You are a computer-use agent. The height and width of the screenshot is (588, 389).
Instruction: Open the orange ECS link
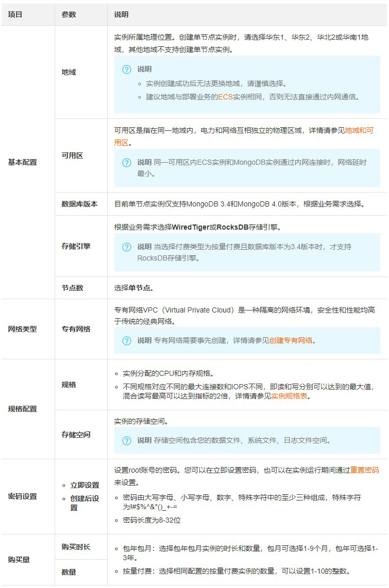(225, 96)
